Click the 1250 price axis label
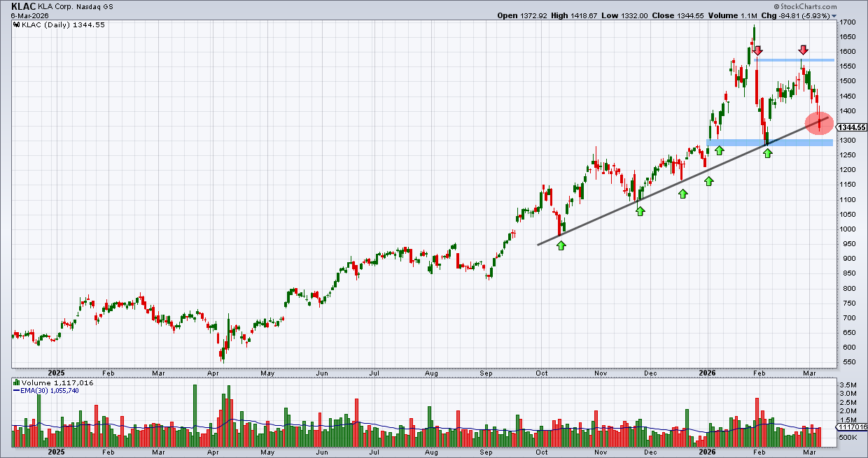The image size is (868, 458). pos(848,155)
